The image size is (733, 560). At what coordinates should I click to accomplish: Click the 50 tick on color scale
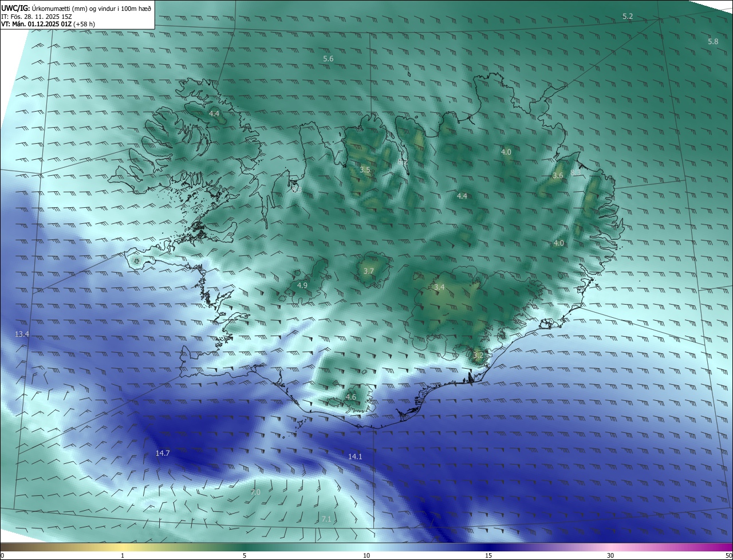pos(728,555)
